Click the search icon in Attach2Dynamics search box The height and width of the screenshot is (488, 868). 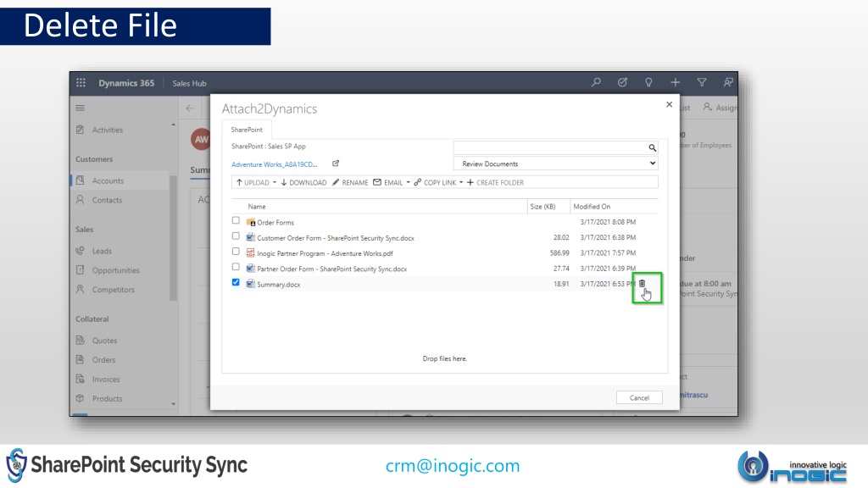pyautogui.click(x=652, y=147)
